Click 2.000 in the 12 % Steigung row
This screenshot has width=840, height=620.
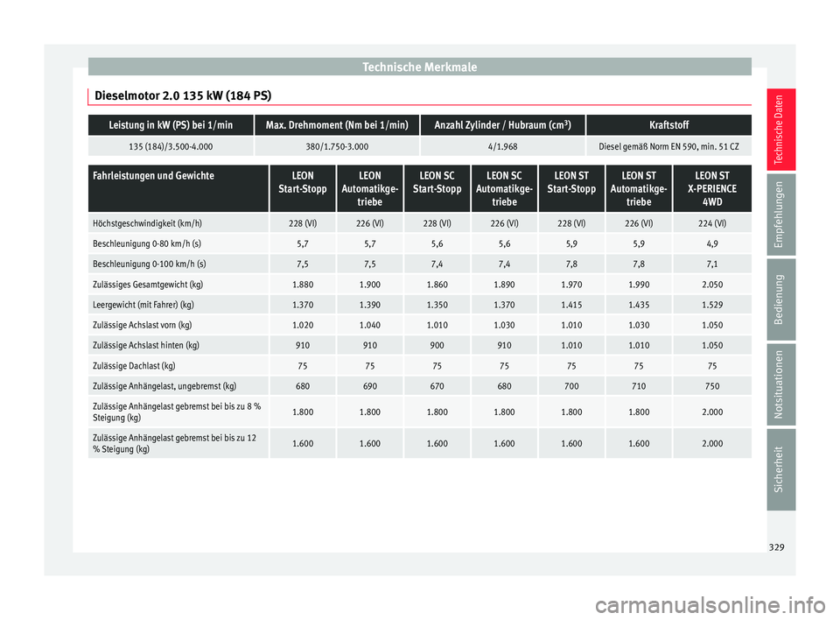coord(712,444)
